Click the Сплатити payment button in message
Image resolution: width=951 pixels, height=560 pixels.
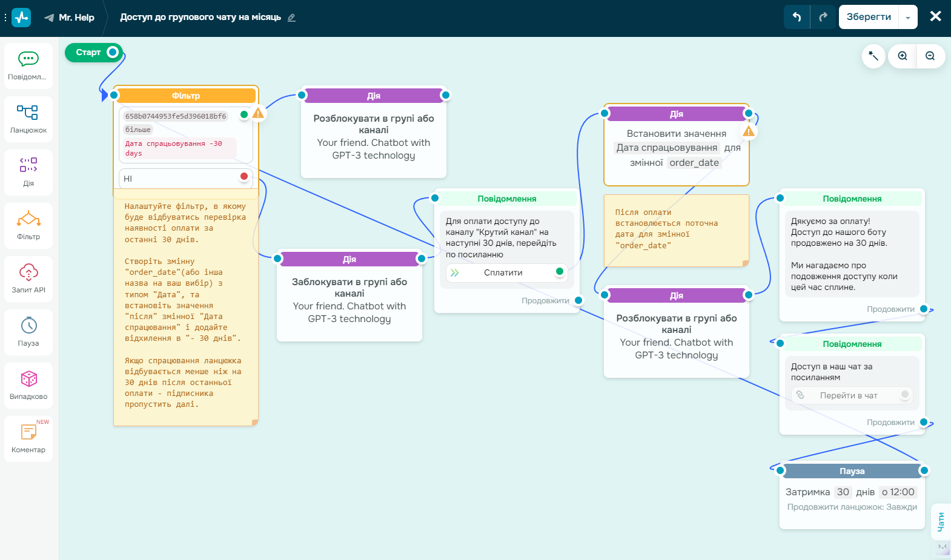click(503, 273)
